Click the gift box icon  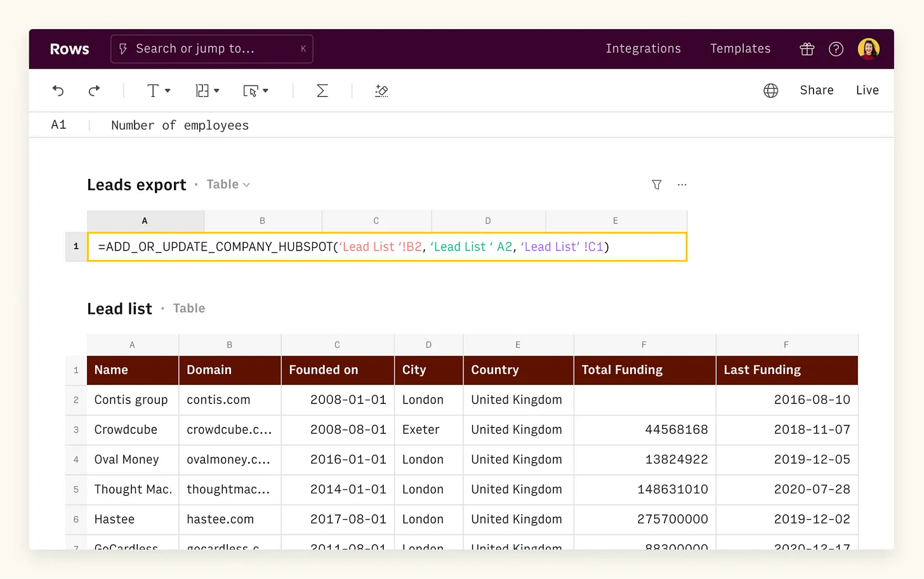(x=807, y=49)
